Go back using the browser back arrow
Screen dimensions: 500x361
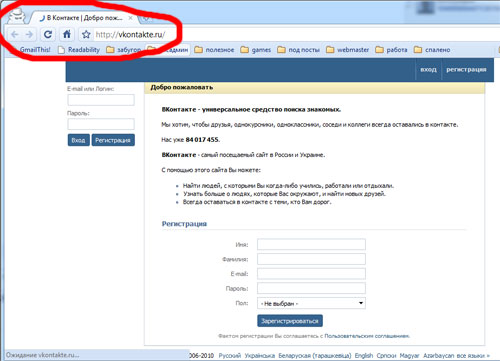[15, 34]
